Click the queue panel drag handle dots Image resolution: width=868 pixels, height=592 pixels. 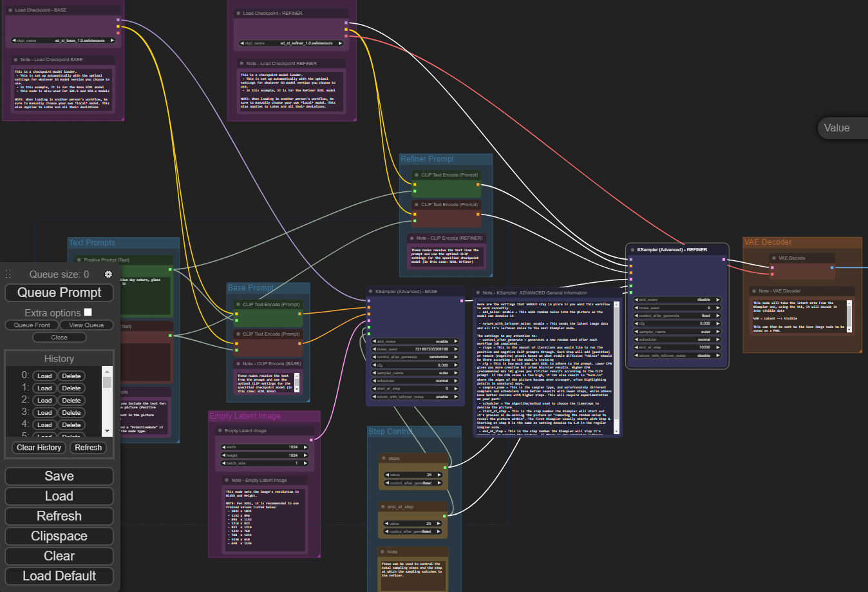8,274
